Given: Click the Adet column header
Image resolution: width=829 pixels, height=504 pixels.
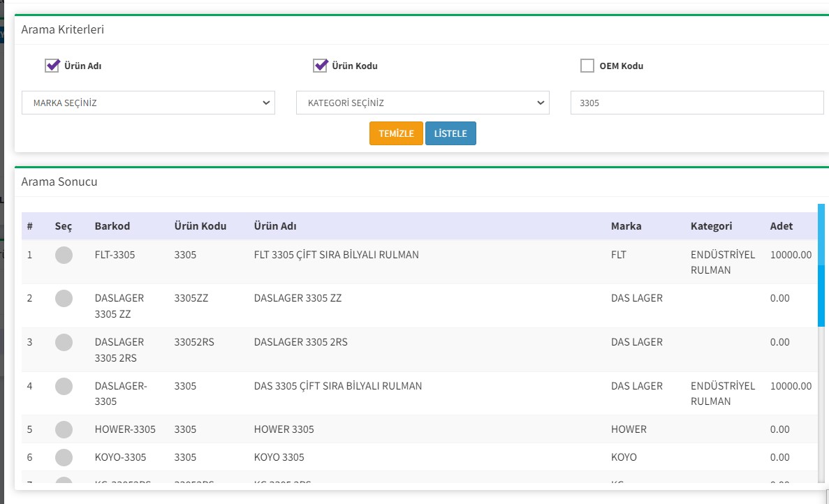Looking at the screenshot, I should (782, 226).
